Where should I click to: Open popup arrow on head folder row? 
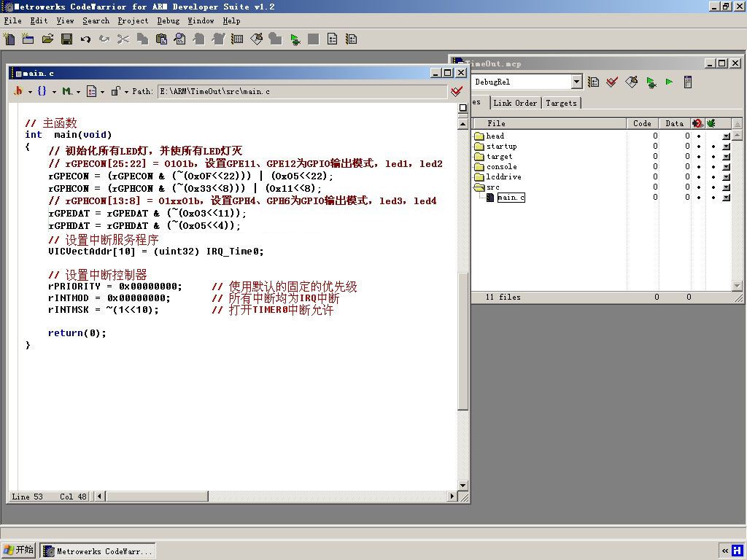point(726,136)
